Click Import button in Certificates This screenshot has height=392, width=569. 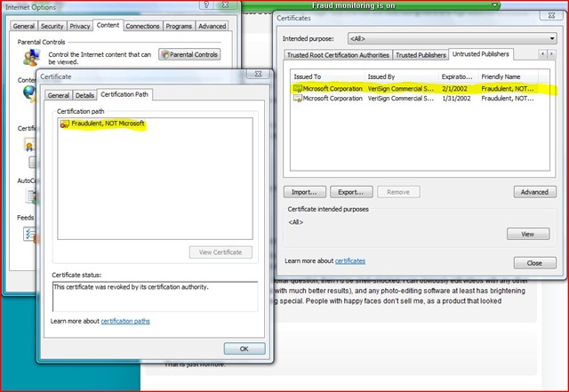click(304, 192)
